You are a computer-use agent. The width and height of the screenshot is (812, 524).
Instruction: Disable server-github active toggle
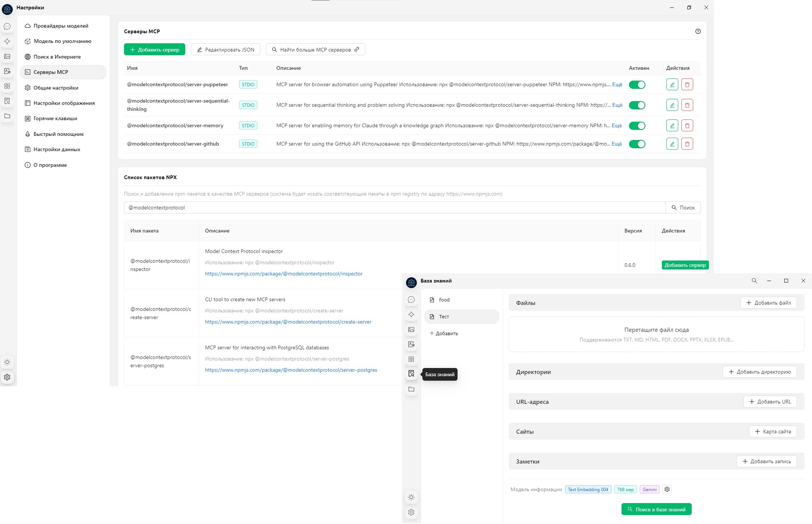point(637,144)
